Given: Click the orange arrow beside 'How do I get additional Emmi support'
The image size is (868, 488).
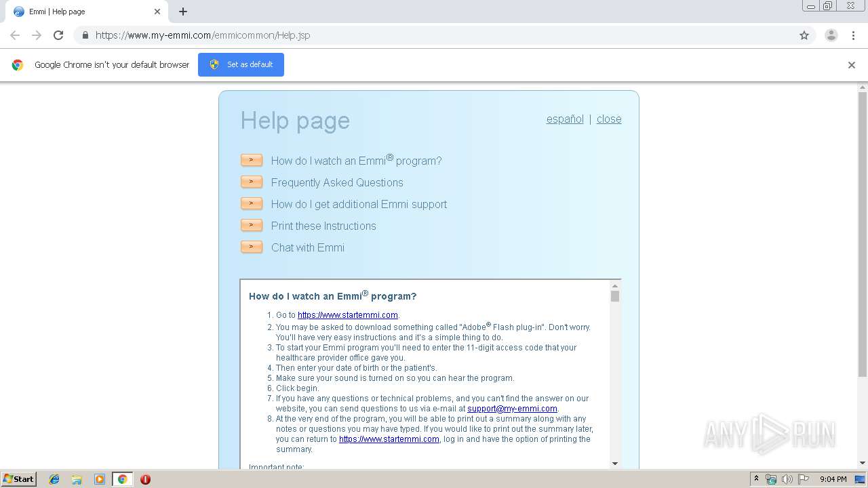Looking at the screenshot, I should pyautogui.click(x=252, y=204).
